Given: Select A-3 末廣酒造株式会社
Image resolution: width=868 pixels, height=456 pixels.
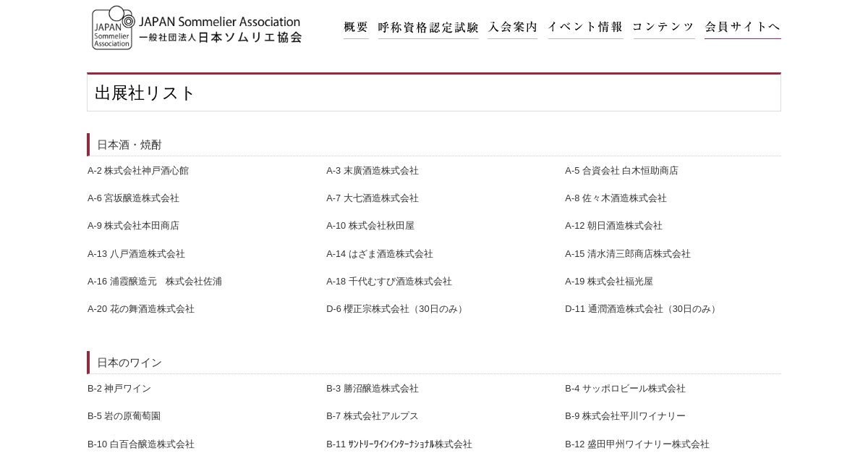Looking at the screenshot, I should pos(373,171).
